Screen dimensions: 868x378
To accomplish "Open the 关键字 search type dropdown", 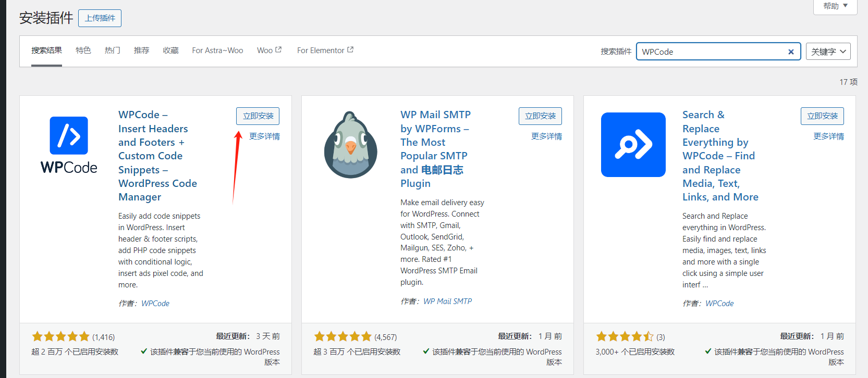I will pyautogui.click(x=828, y=52).
